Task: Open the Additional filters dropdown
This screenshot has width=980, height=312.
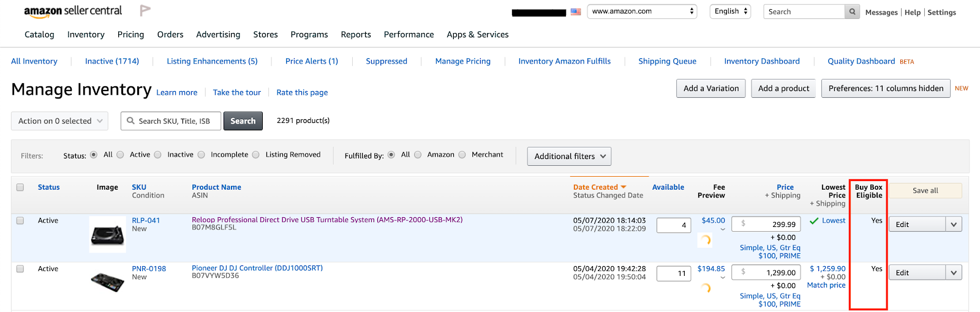Action: pos(569,157)
